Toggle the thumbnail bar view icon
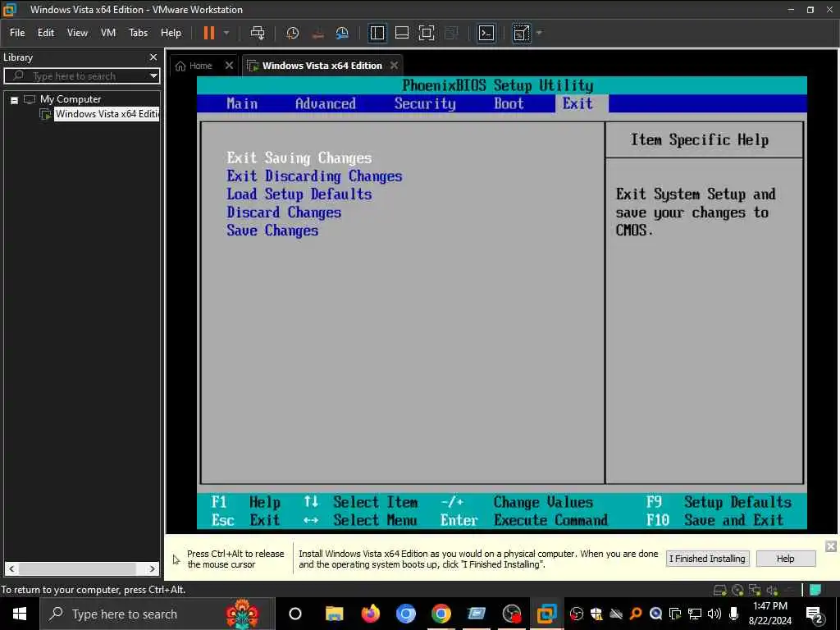This screenshot has height=630, width=840. 402,33
